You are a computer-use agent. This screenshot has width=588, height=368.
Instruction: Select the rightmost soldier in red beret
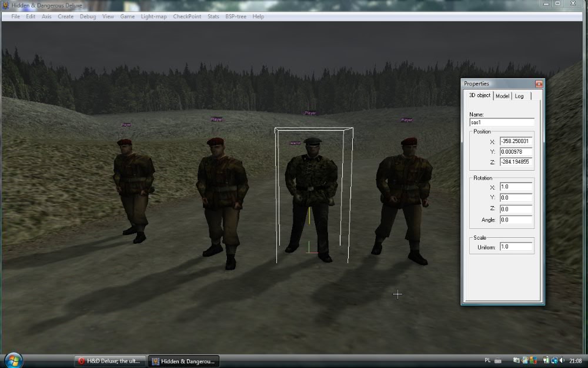(x=403, y=201)
